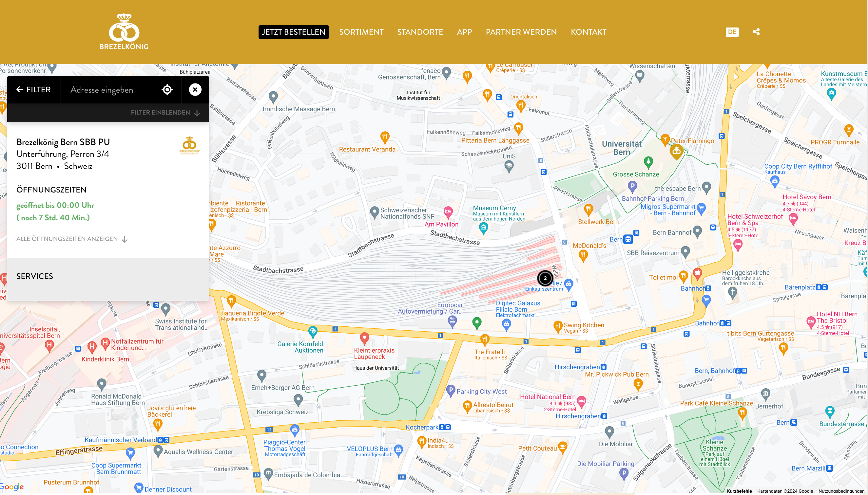
Task: Click the Bahnhof Parking Bern icon
Action: pyautogui.click(x=632, y=186)
